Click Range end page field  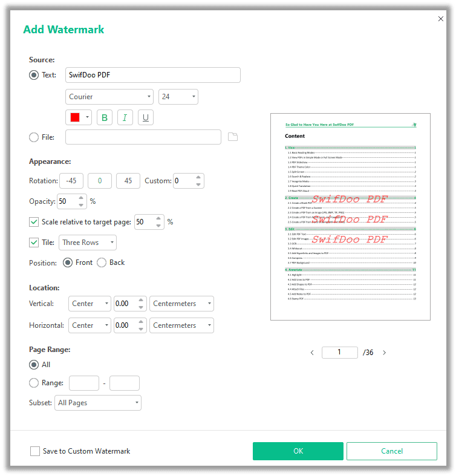click(x=125, y=383)
